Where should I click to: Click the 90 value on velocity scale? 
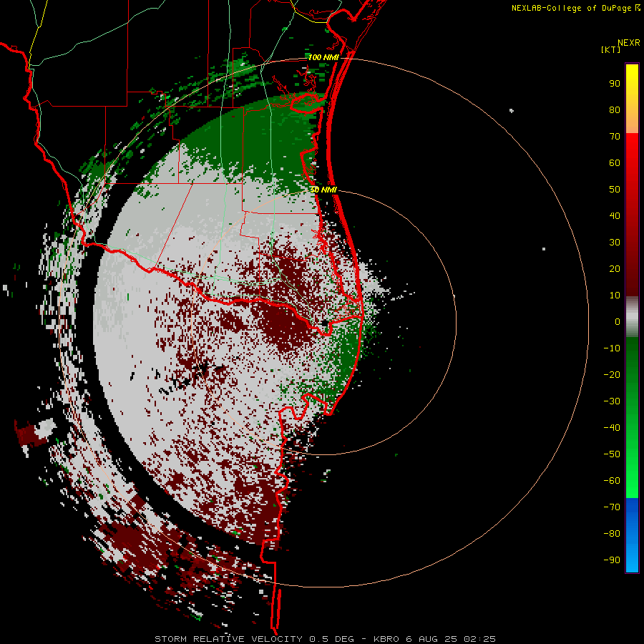615,84
